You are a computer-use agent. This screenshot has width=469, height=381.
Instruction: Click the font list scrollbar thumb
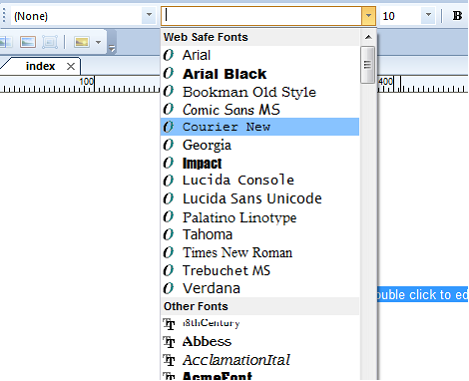coord(368,65)
